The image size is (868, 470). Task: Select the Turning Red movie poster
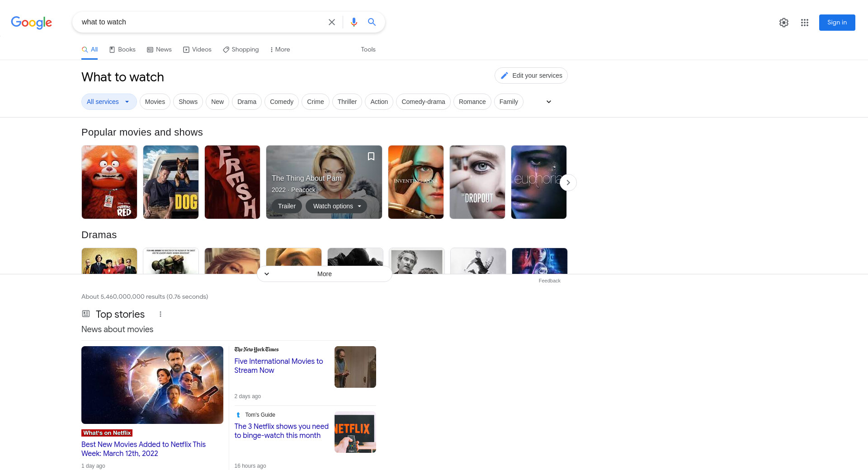[x=109, y=182]
